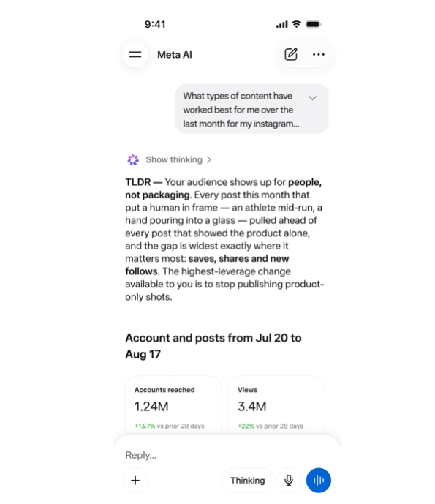Tap the +13.7% vs prior 28 days text
This screenshot has height=504, width=435.
tap(170, 426)
